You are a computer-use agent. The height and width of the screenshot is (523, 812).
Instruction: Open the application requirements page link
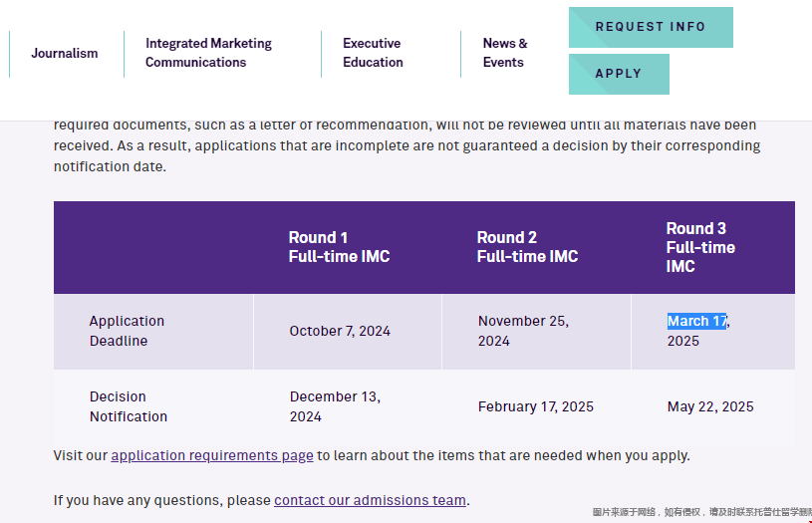tap(212, 455)
